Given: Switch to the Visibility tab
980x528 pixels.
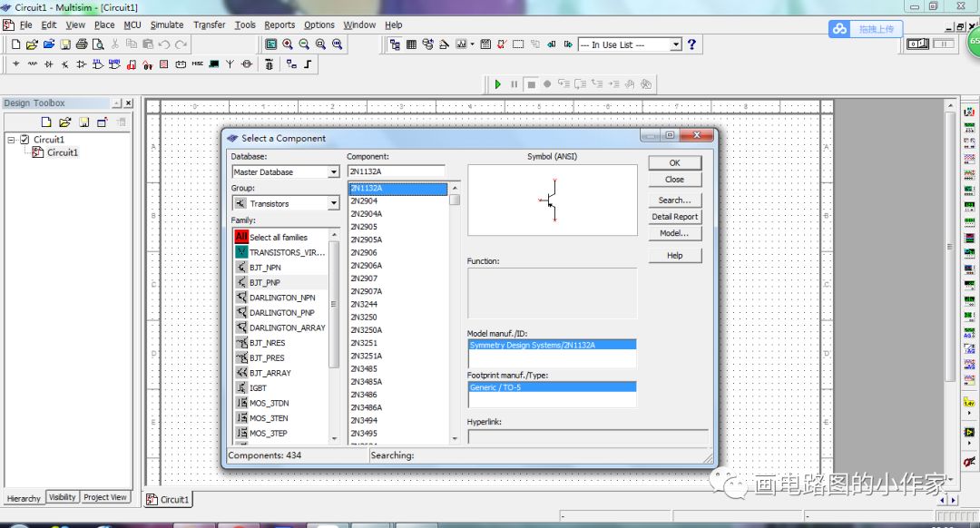Looking at the screenshot, I should (x=63, y=497).
